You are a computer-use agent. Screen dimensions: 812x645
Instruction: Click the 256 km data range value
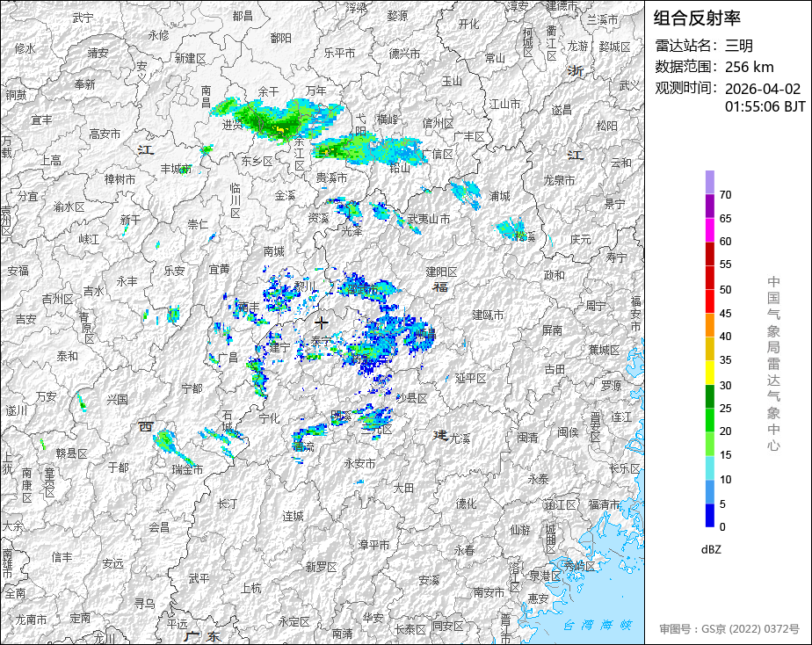(x=749, y=67)
